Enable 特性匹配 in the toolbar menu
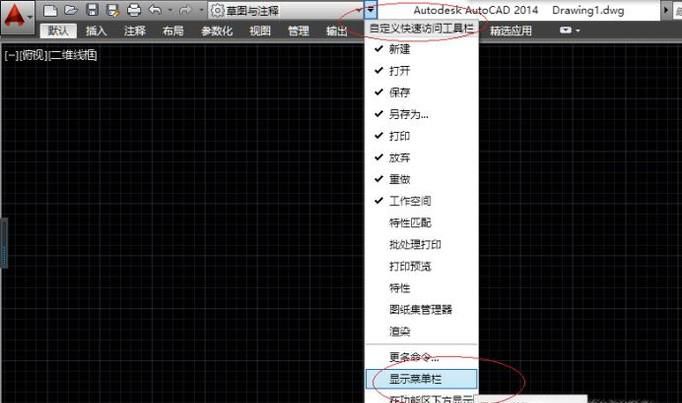 421,223
